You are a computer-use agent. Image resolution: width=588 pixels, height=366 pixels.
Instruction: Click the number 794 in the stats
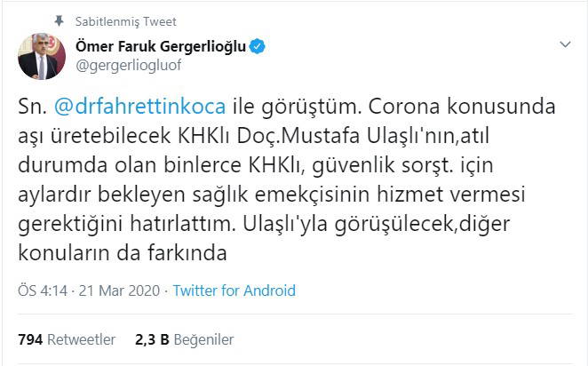[x=29, y=339]
